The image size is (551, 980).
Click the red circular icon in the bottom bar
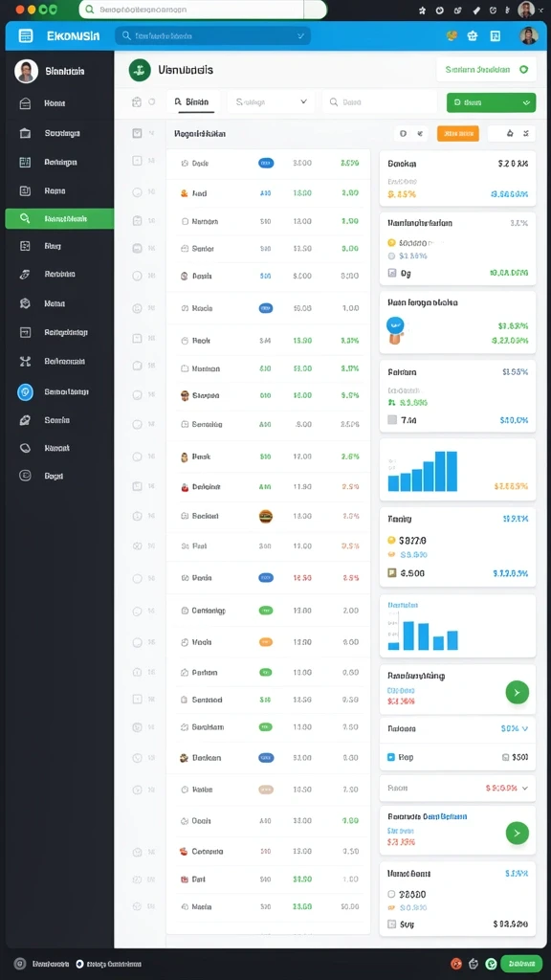[456, 964]
